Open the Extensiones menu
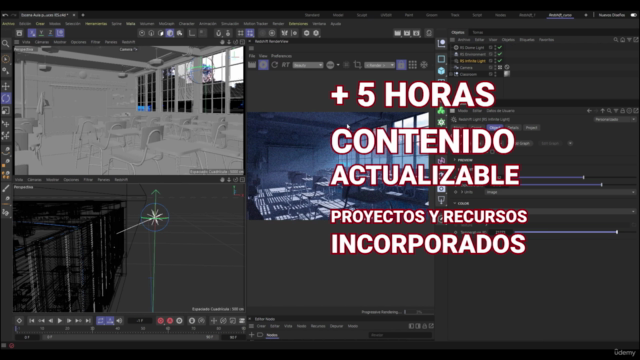Viewport: 640px width, 360px height. pyautogui.click(x=298, y=24)
